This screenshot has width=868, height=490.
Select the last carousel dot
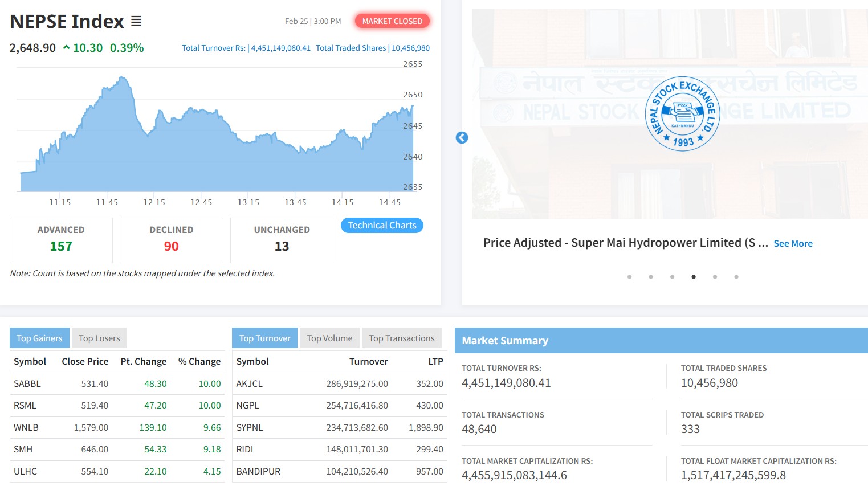pos(736,277)
